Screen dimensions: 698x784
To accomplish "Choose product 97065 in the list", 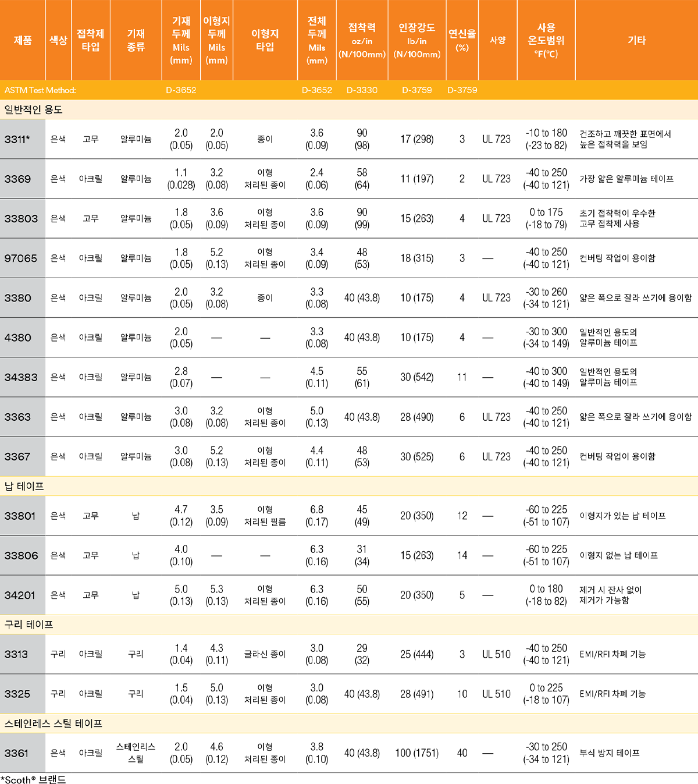I will (21, 258).
